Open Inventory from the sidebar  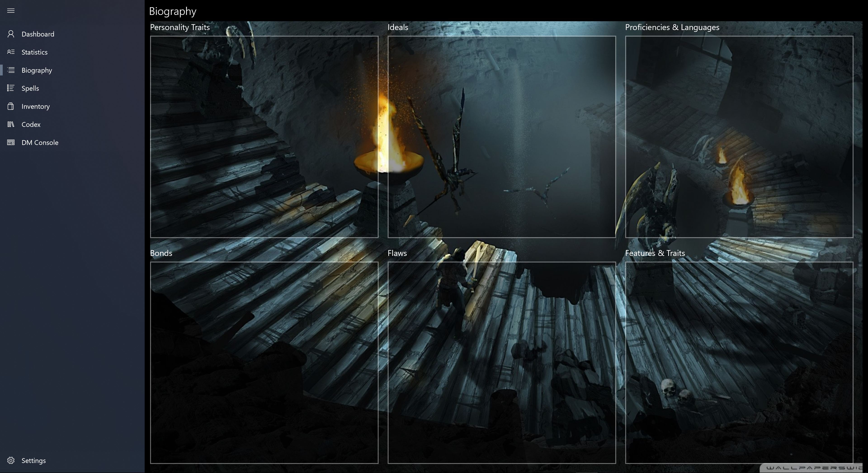(x=36, y=106)
